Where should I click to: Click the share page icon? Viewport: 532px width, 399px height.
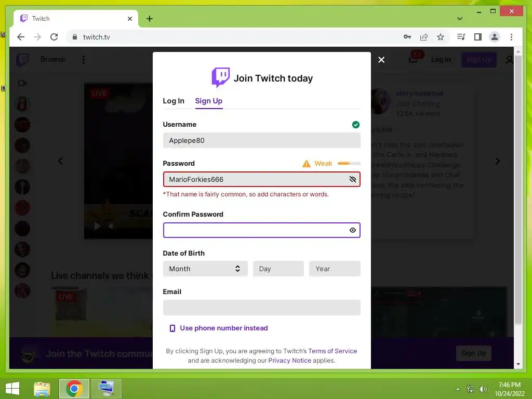(x=424, y=37)
